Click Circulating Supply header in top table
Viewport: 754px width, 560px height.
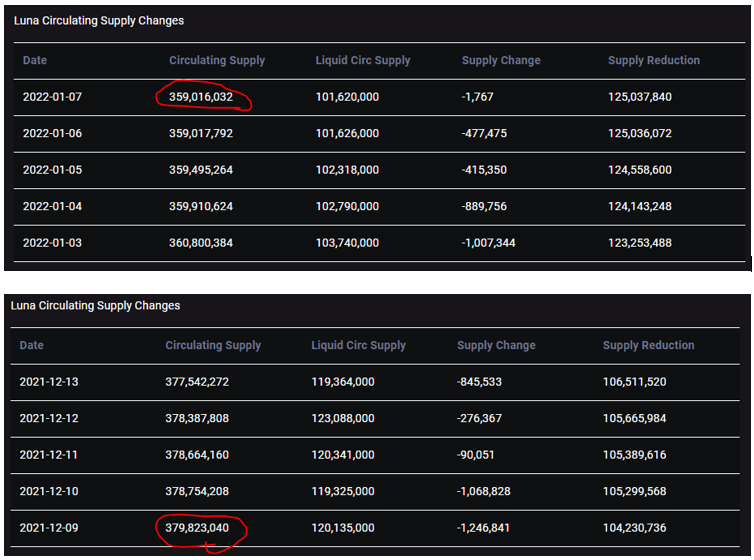pos(217,60)
